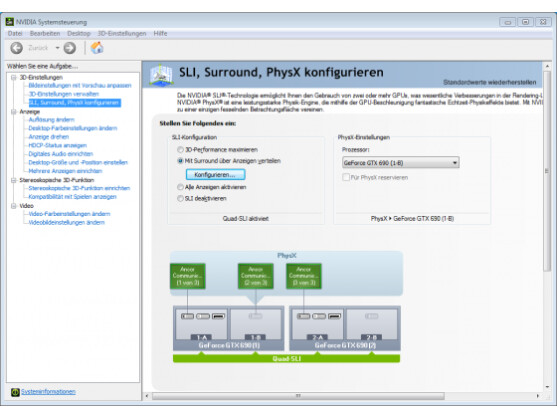The height and width of the screenshot is (418, 557).
Task: Select Alle Anzeigen aktivieren radio button
Action: 180,187
